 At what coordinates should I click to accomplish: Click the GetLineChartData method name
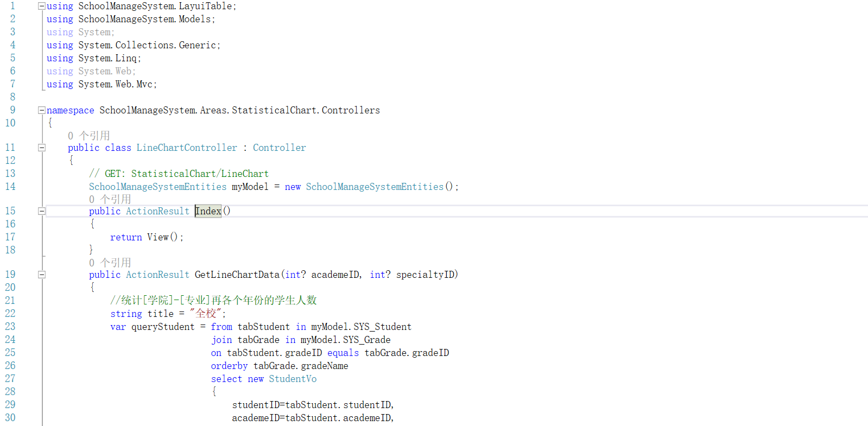237,275
